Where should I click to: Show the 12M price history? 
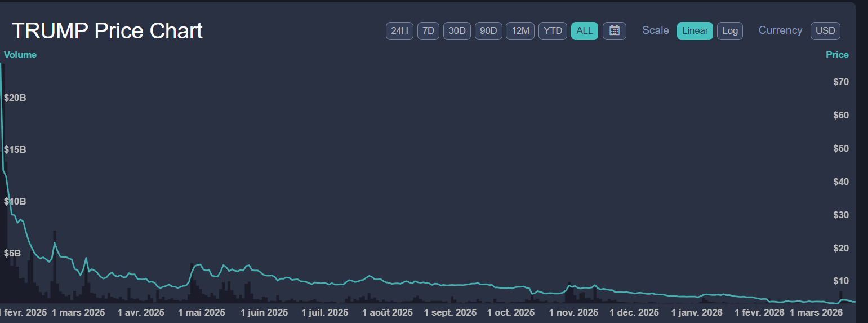pyautogui.click(x=520, y=31)
